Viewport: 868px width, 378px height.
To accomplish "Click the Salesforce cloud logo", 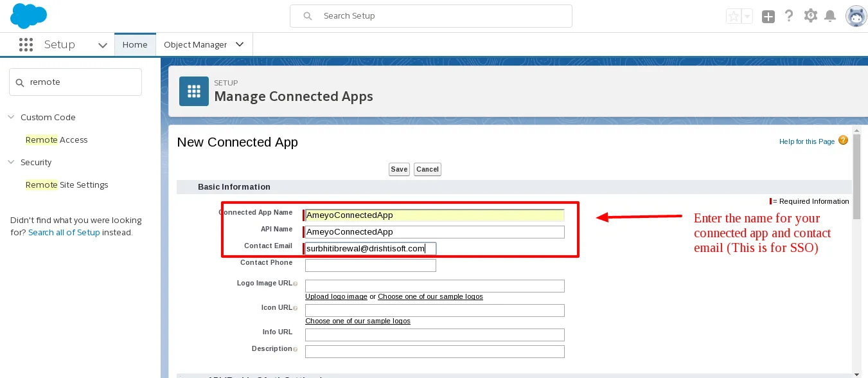I will point(29,16).
